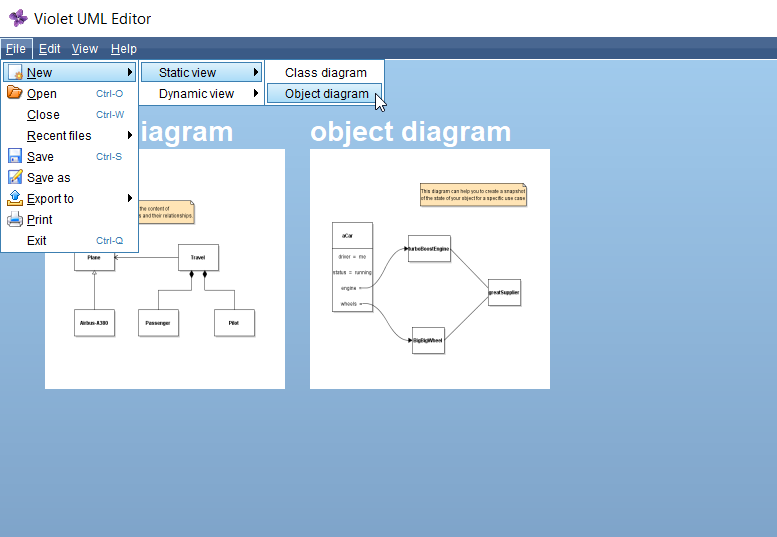Click the Ctrl-O shortcut text
Image resolution: width=777 pixels, height=537 pixels.
[110, 94]
